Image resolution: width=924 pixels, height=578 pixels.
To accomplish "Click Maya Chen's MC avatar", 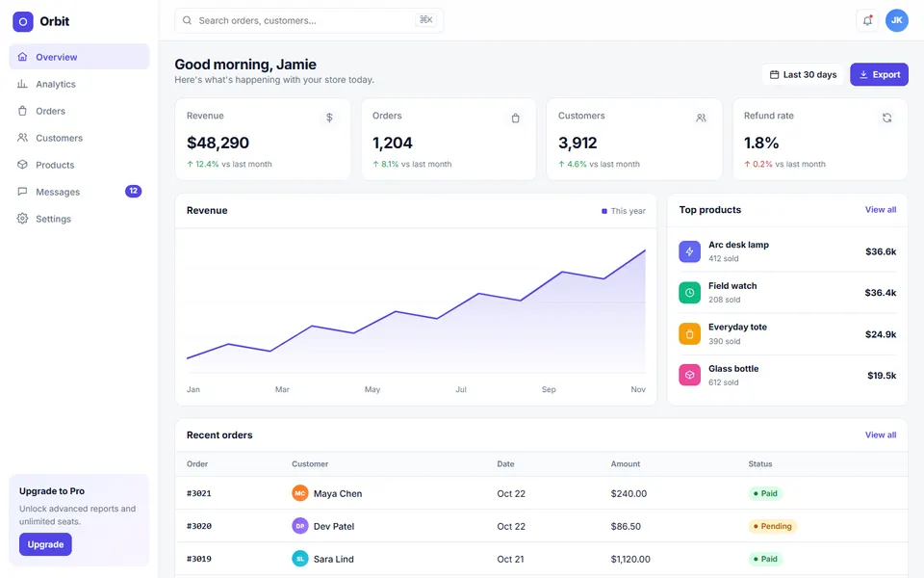I will pos(300,493).
